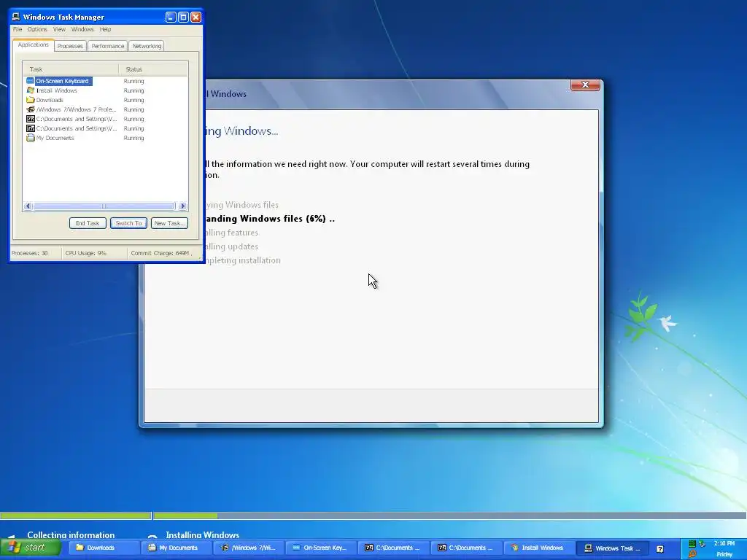Click the Installing features step text
The width and height of the screenshot is (747, 560).
pyautogui.click(x=231, y=233)
